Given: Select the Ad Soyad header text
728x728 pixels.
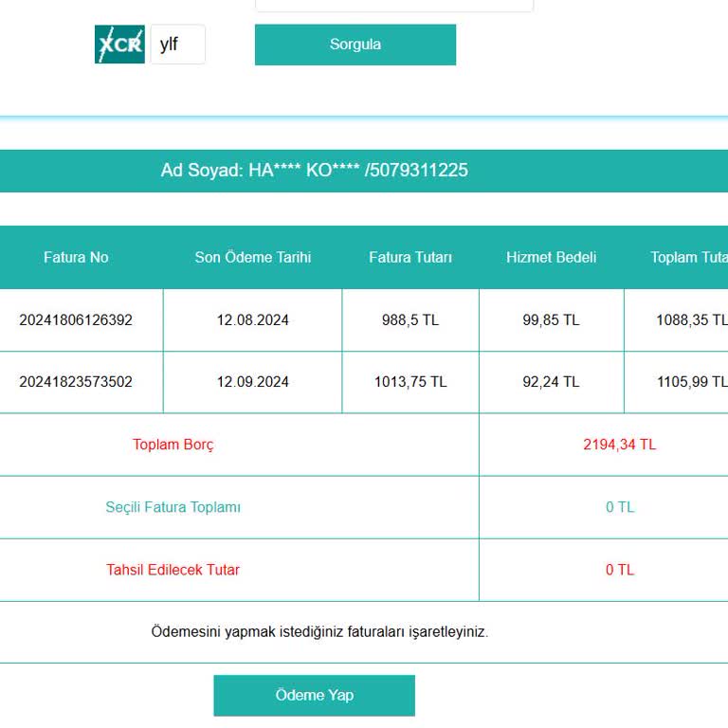Looking at the screenshot, I should point(315,171).
